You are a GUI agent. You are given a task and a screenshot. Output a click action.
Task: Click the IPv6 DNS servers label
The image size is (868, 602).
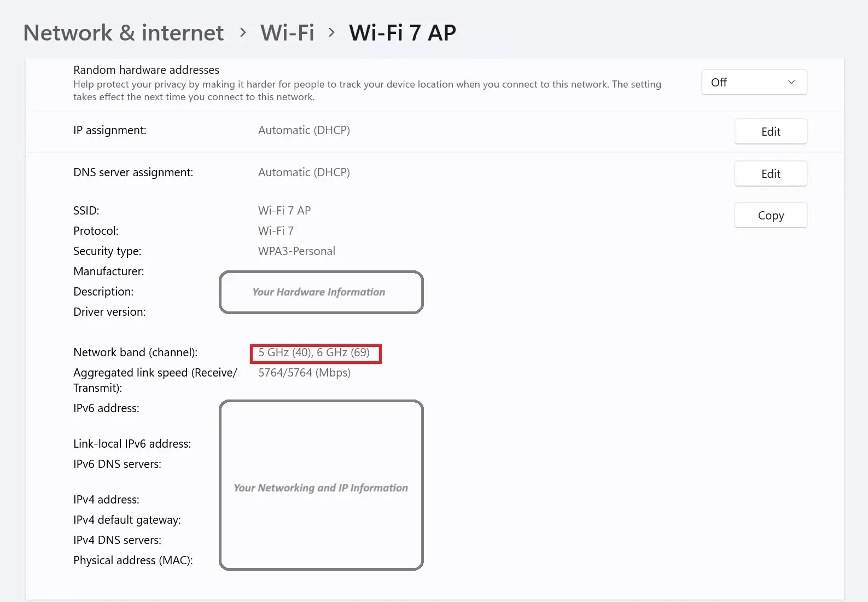tap(117, 464)
